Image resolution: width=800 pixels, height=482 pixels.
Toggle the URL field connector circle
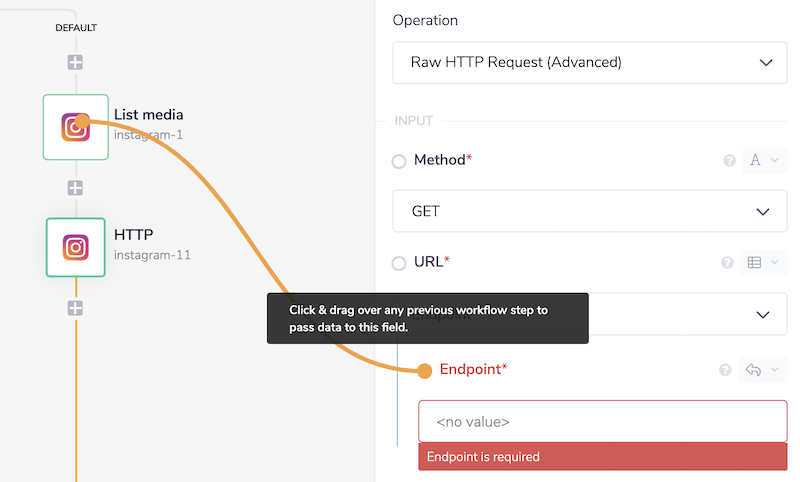click(399, 263)
